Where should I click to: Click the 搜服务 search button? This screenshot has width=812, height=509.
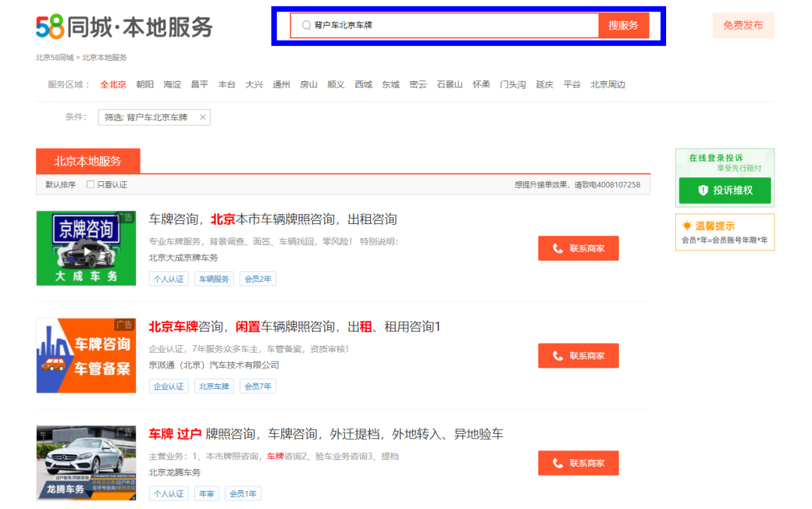623,26
